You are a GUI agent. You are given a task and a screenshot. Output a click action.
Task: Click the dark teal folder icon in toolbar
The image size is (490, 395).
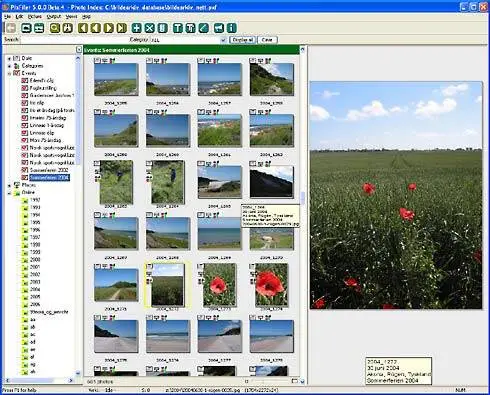coord(26,28)
